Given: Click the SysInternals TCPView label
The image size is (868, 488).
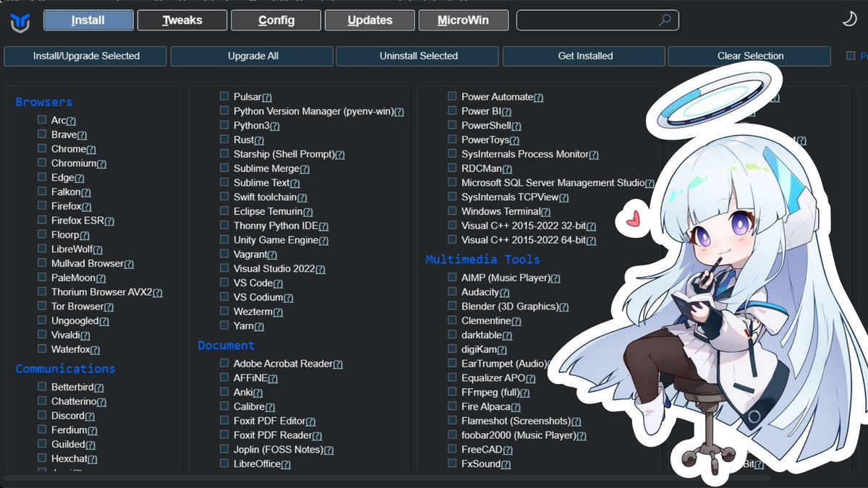Looking at the screenshot, I should tap(510, 197).
